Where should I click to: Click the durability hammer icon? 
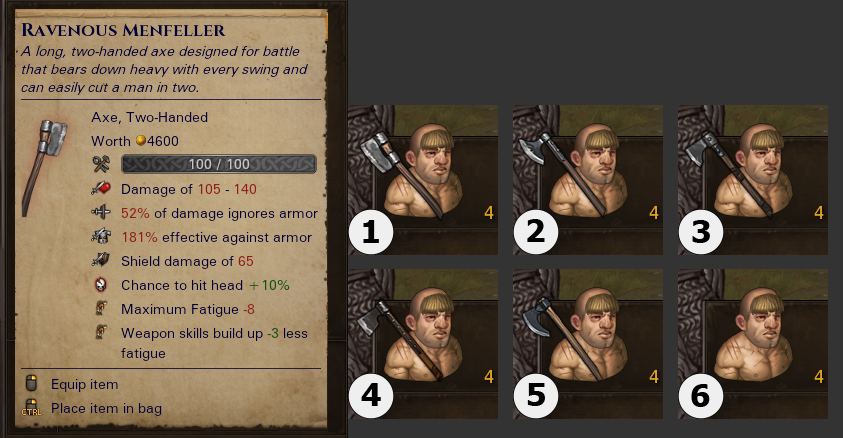(x=101, y=164)
